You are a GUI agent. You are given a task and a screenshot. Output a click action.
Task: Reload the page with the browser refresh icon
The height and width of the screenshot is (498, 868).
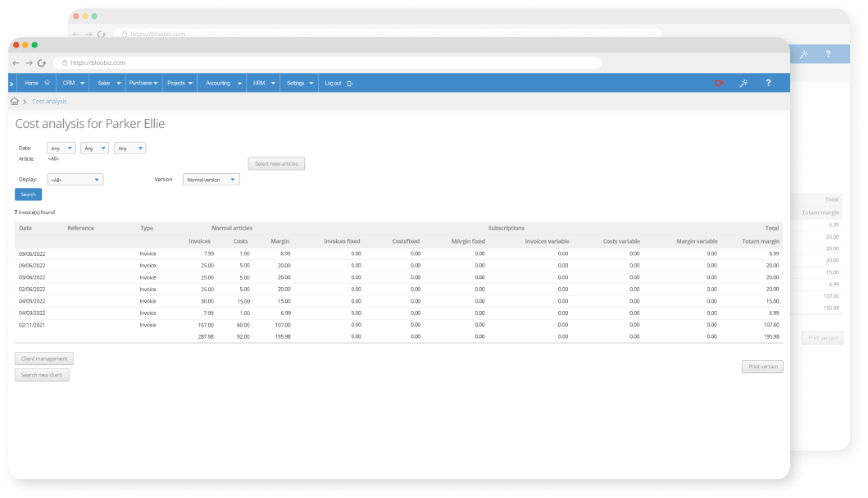(41, 62)
